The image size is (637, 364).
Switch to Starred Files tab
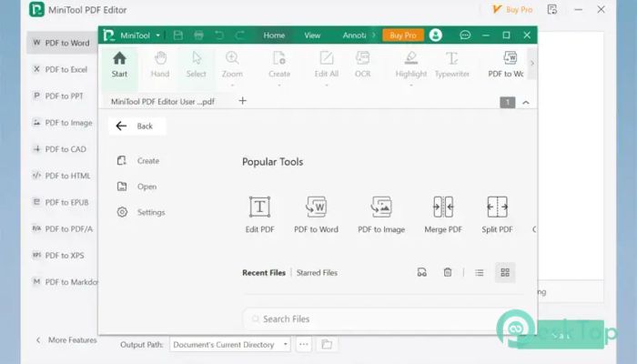pyautogui.click(x=317, y=273)
